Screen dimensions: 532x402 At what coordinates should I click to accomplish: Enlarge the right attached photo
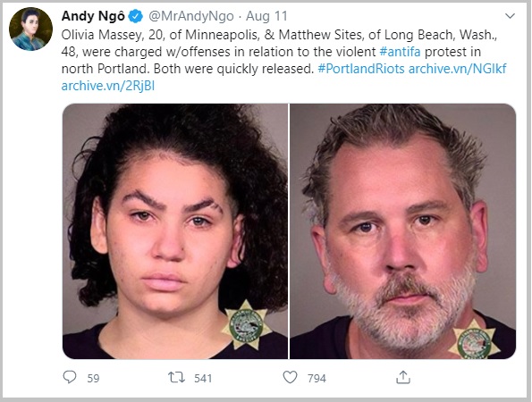click(x=402, y=231)
